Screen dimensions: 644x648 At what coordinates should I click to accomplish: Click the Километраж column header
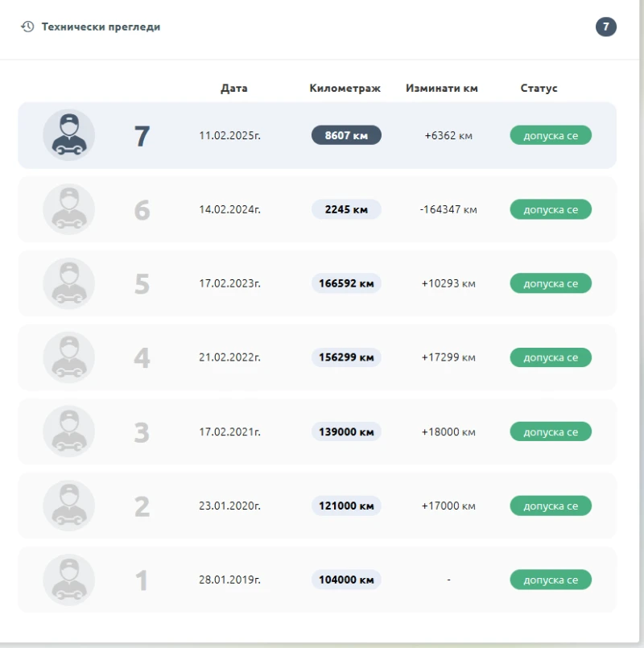point(345,88)
